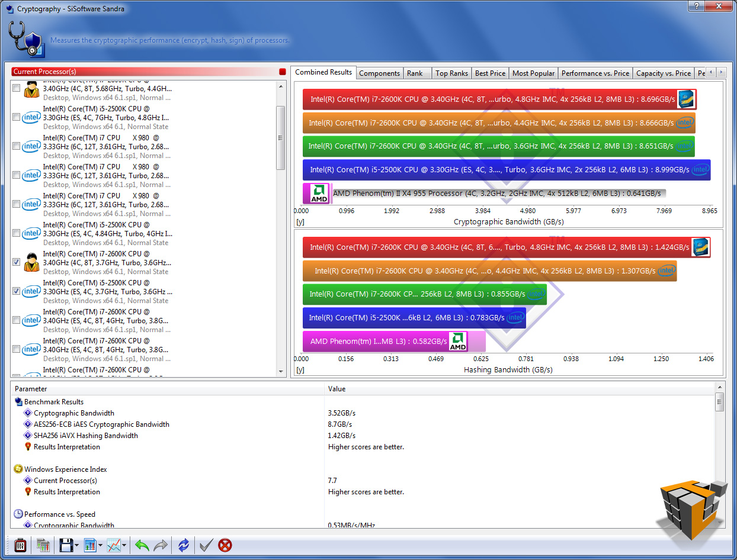Click the Windows Experience Index section icon
This screenshot has height=560, width=737.
pyautogui.click(x=18, y=469)
